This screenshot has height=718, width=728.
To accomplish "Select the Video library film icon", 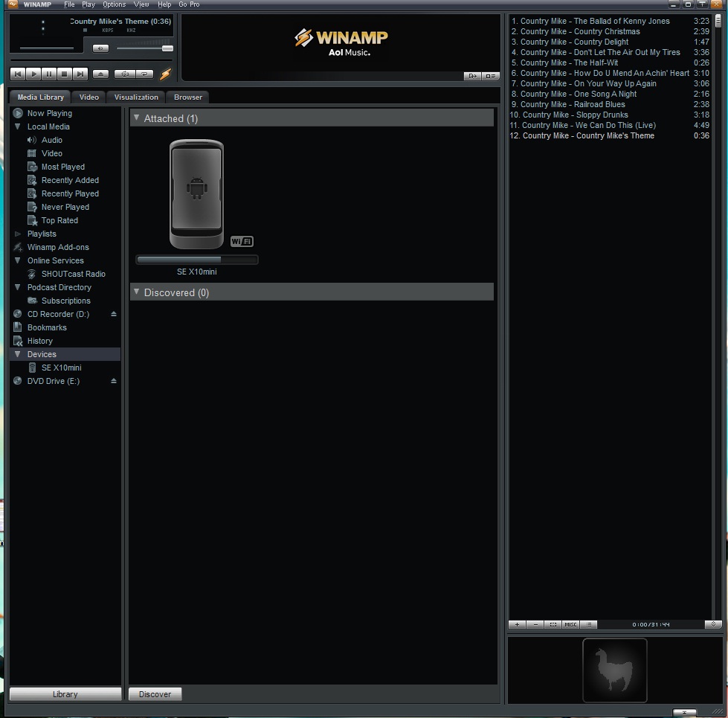I will (31, 153).
